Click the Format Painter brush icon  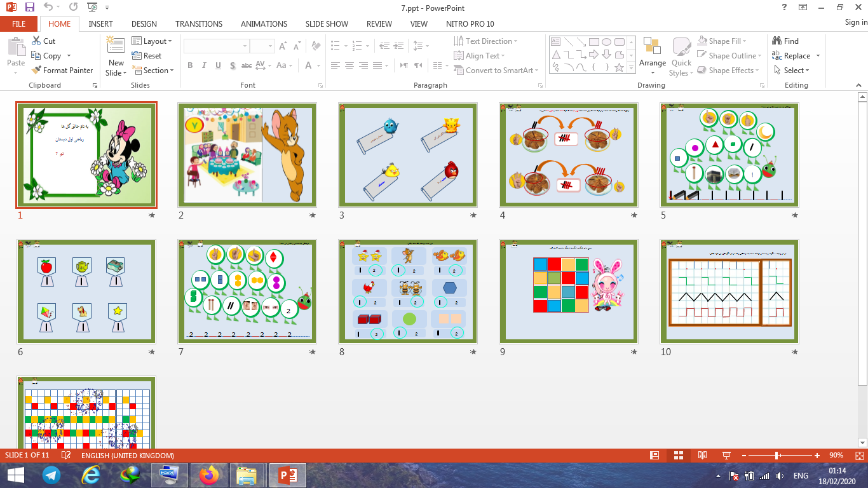click(36, 71)
